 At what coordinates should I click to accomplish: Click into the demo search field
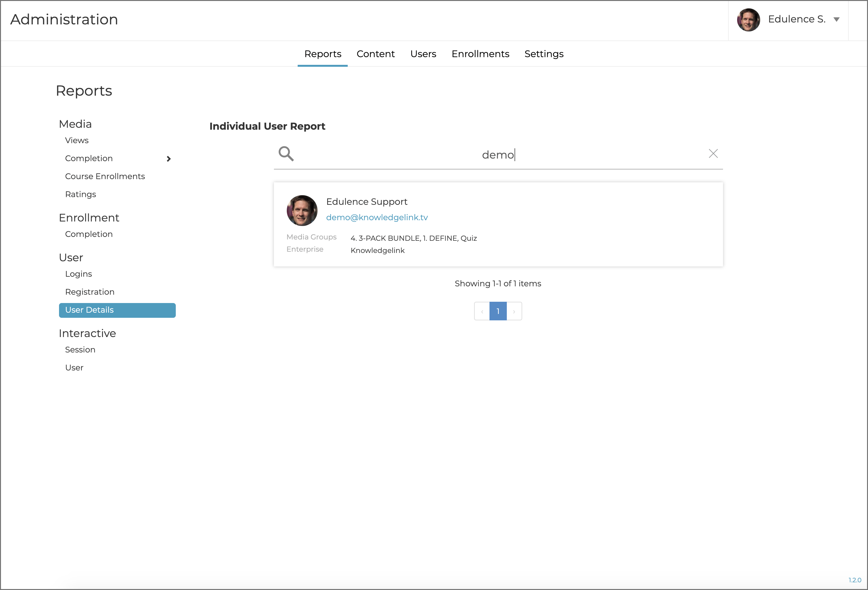pyautogui.click(x=498, y=154)
